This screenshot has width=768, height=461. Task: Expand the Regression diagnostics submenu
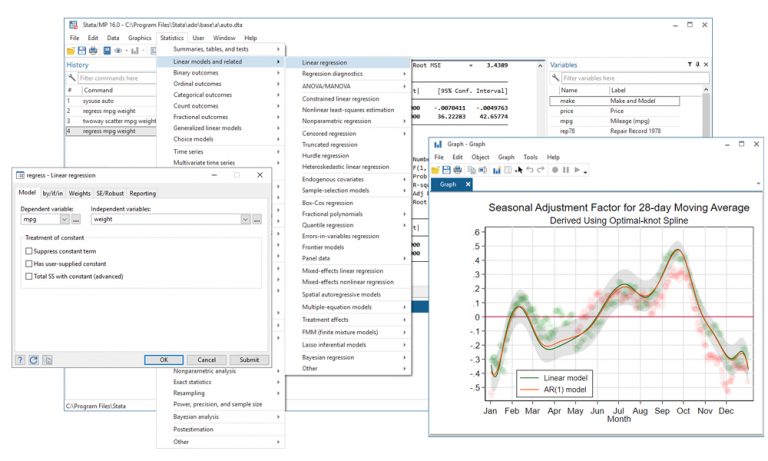point(348,73)
